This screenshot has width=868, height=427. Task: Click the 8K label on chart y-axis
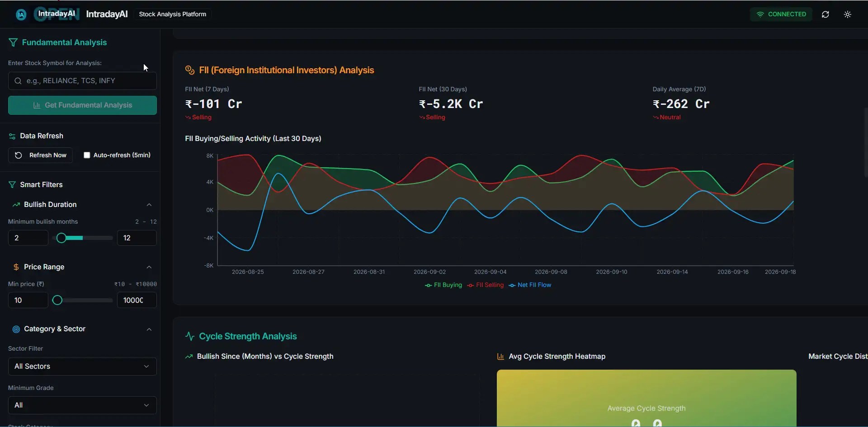[x=210, y=156]
